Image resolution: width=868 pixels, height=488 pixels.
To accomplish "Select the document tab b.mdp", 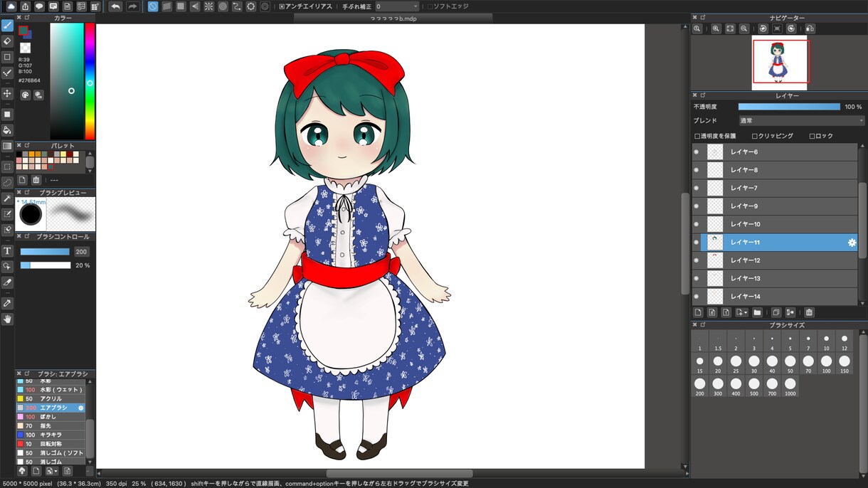I will point(393,18).
